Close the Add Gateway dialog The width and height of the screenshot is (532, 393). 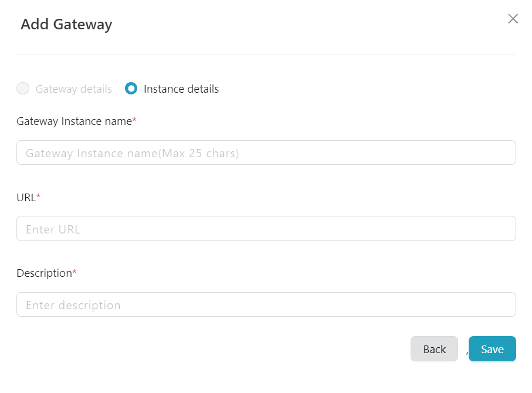pos(513,19)
